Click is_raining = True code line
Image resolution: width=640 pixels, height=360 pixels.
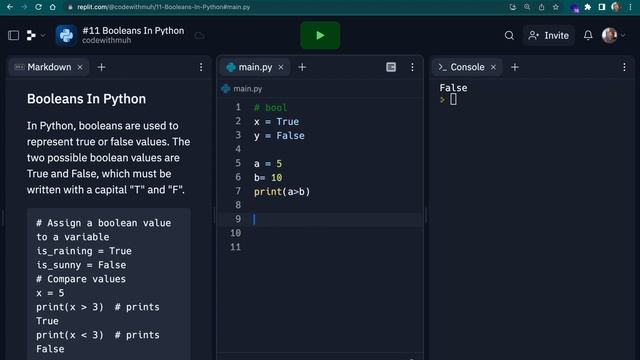(x=84, y=251)
